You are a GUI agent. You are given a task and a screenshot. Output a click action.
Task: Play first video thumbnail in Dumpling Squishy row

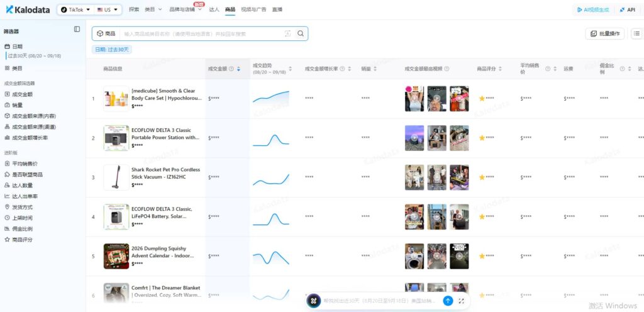[x=414, y=256]
